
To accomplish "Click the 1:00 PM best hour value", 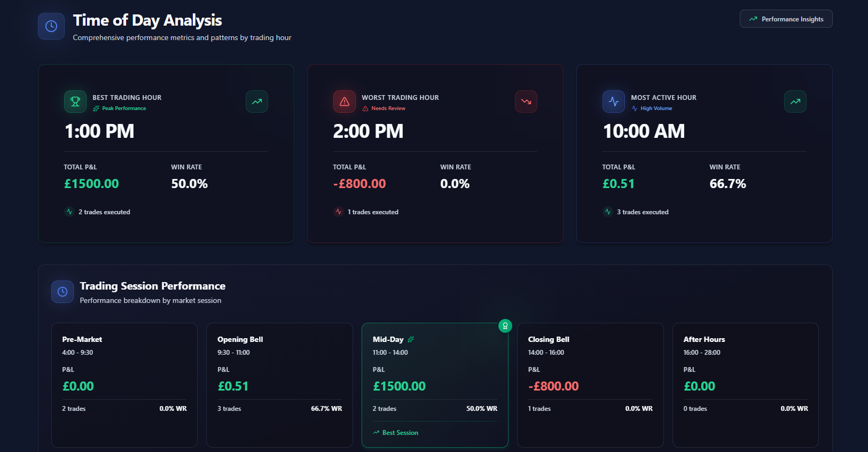I will click(99, 131).
